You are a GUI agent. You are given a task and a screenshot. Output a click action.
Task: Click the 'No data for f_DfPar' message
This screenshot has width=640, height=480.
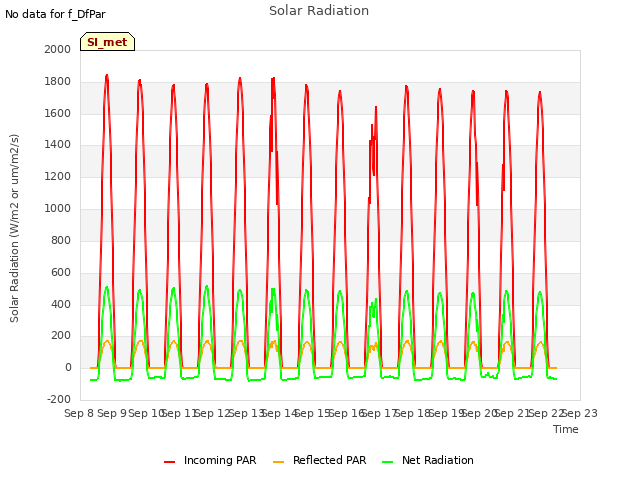(55, 14)
